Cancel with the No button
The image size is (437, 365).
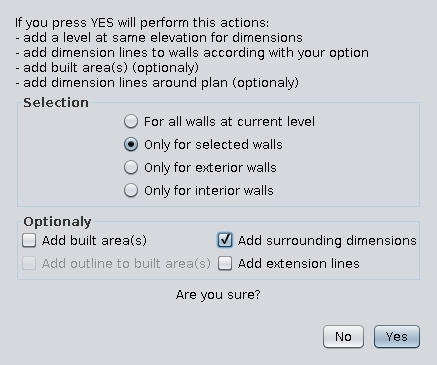pyautogui.click(x=343, y=337)
